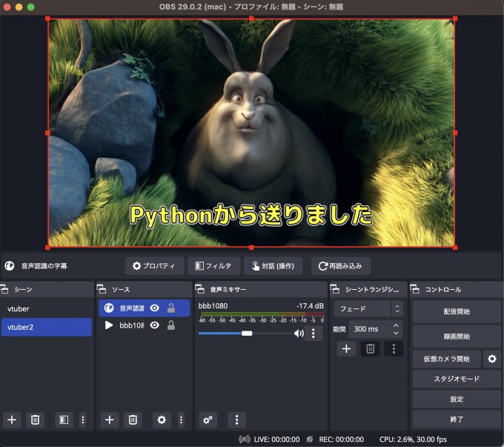Select the vtuber2 scene

[47, 327]
